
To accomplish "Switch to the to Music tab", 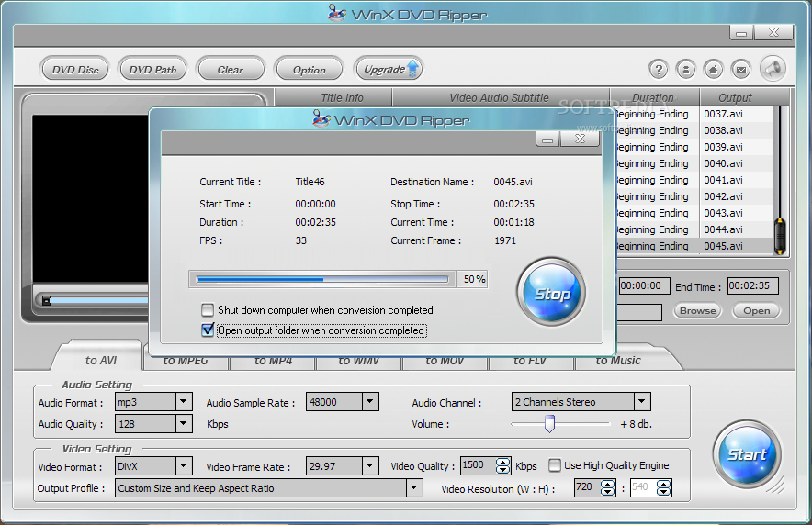I will (x=618, y=362).
